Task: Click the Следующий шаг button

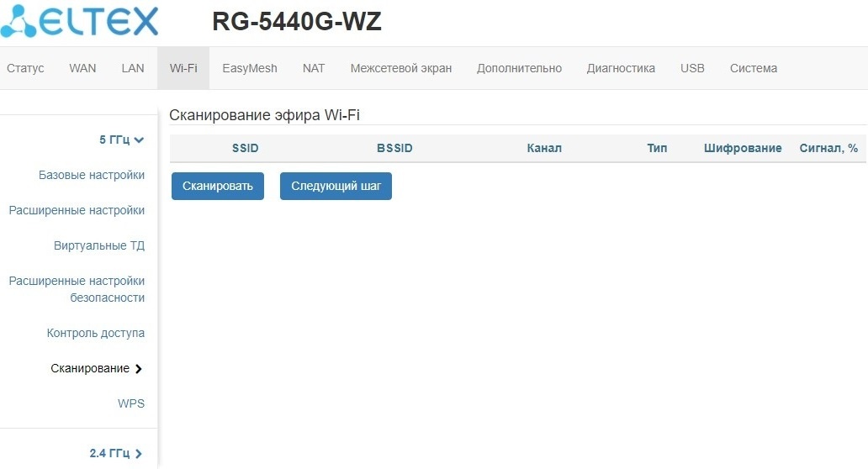Action: pyautogui.click(x=336, y=186)
